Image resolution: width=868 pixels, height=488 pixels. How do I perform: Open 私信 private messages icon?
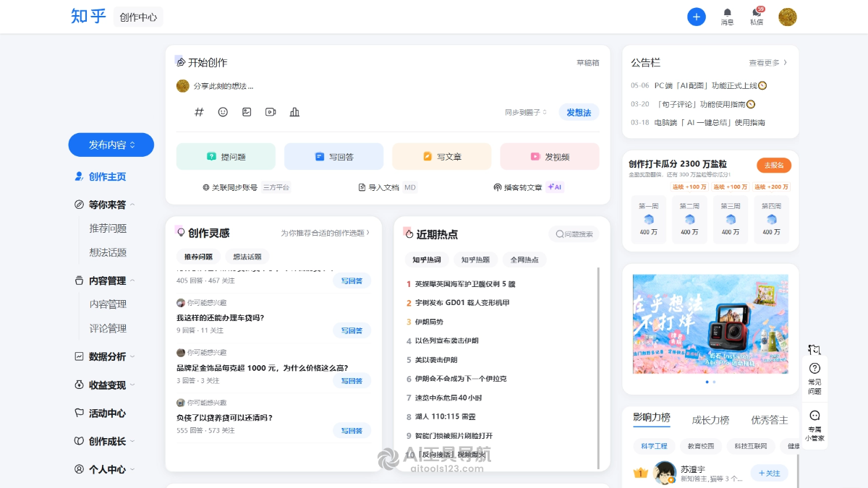pos(757,17)
